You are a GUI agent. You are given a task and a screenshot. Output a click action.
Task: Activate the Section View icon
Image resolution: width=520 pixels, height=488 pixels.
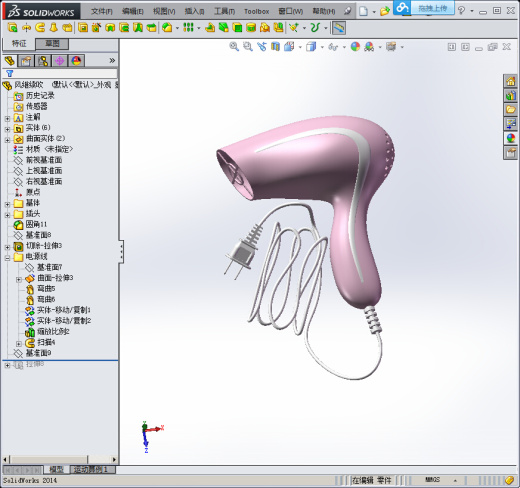[275, 47]
